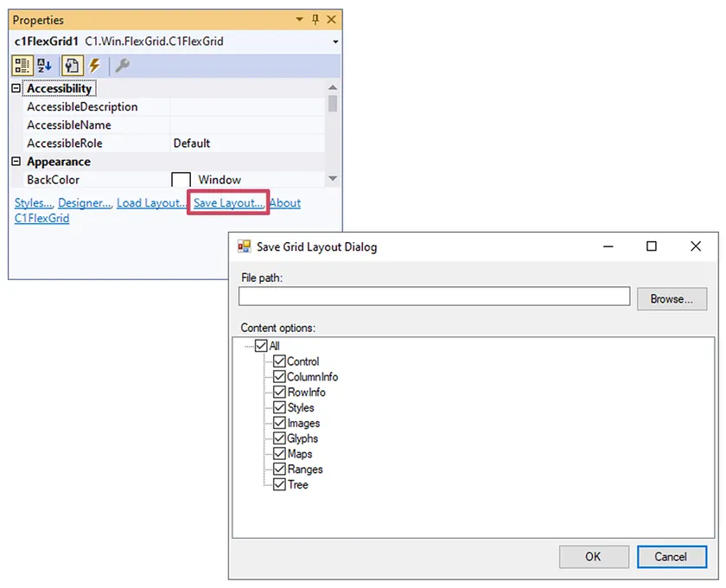
Task: Open the c1FlexGrid1 object dropdown
Action: click(334, 42)
